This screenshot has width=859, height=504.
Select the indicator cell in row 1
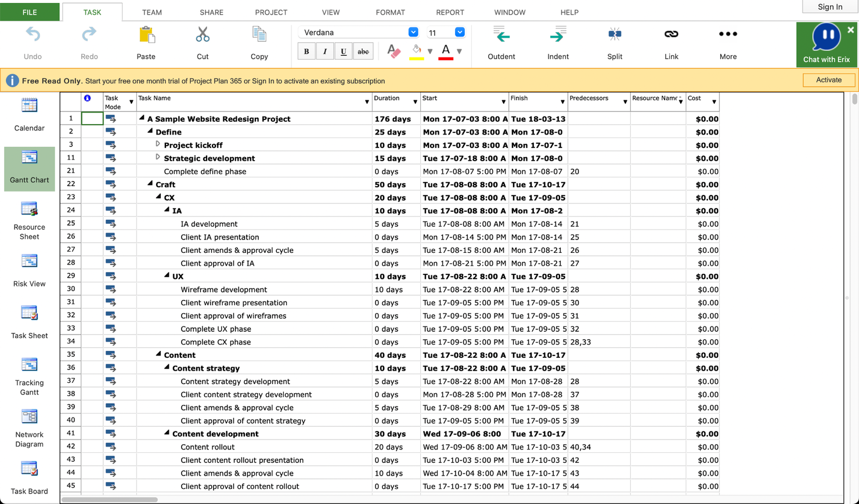92,118
